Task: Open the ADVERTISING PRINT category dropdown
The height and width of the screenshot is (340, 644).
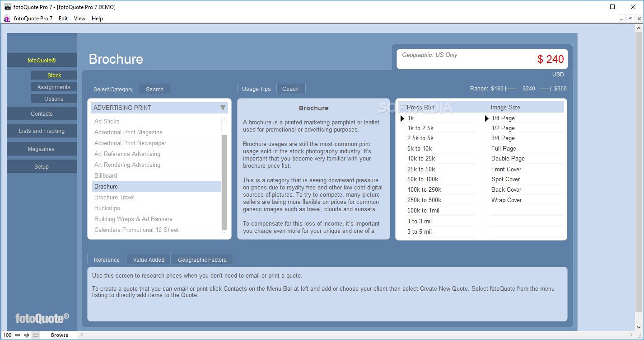Action: coord(159,108)
